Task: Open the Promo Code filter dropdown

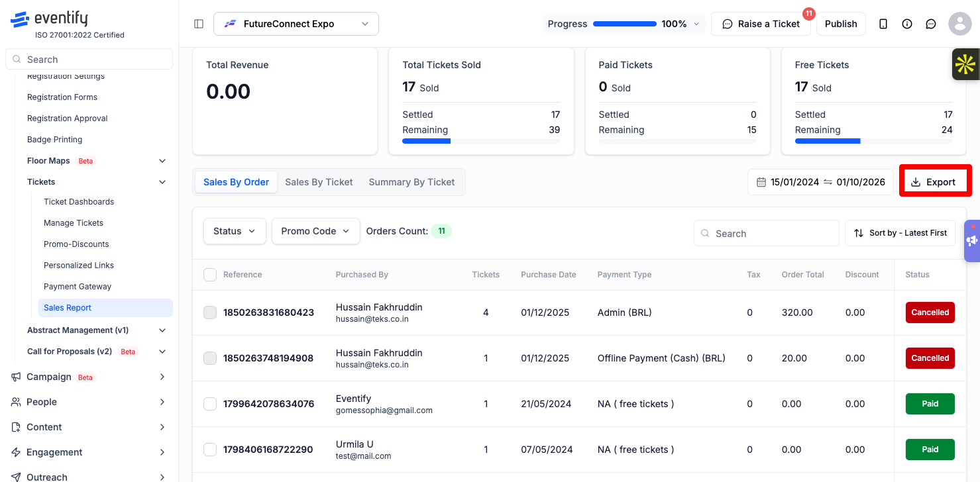Action: 316,231
